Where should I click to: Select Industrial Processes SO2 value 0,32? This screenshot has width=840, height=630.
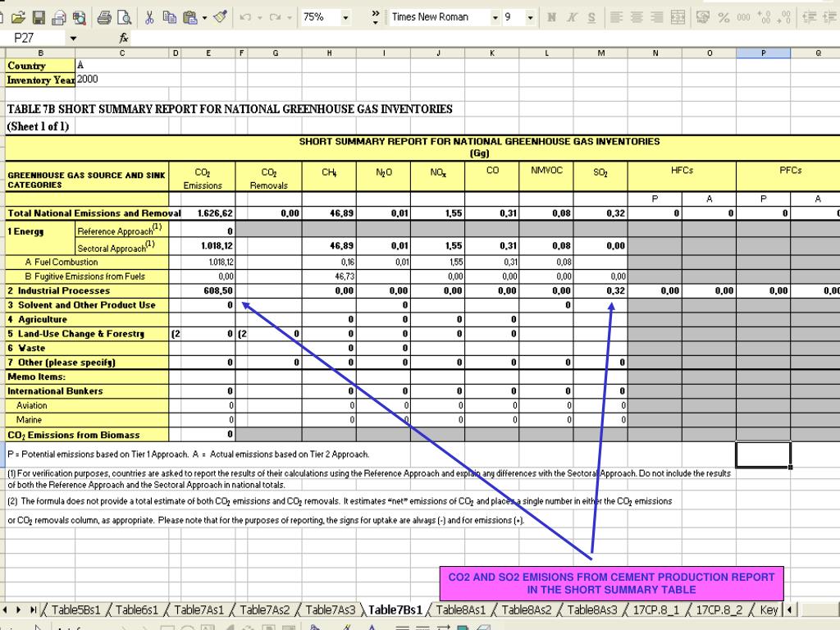point(600,291)
